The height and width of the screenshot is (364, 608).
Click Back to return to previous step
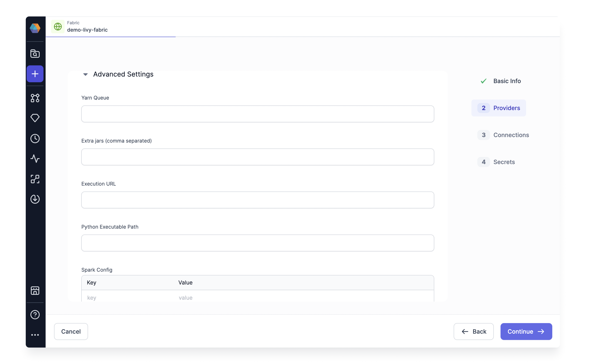coord(474,332)
